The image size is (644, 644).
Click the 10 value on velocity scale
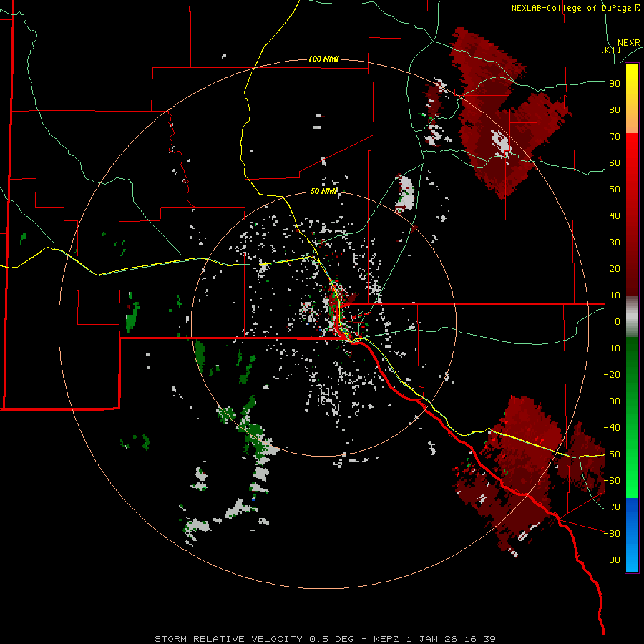pos(615,296)
